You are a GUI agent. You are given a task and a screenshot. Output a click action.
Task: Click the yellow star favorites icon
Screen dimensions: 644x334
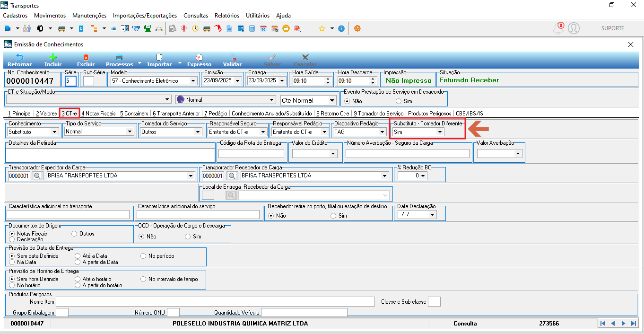tap(322, 28)
